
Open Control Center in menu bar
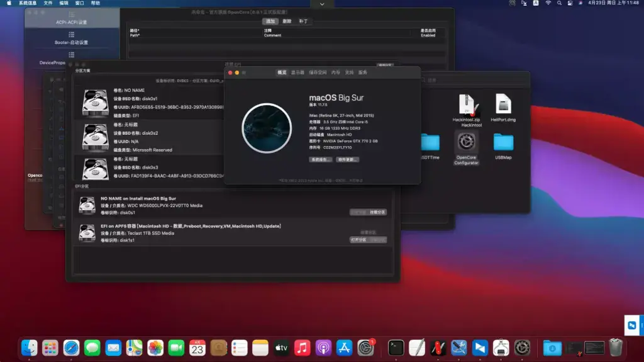[570, 3]
